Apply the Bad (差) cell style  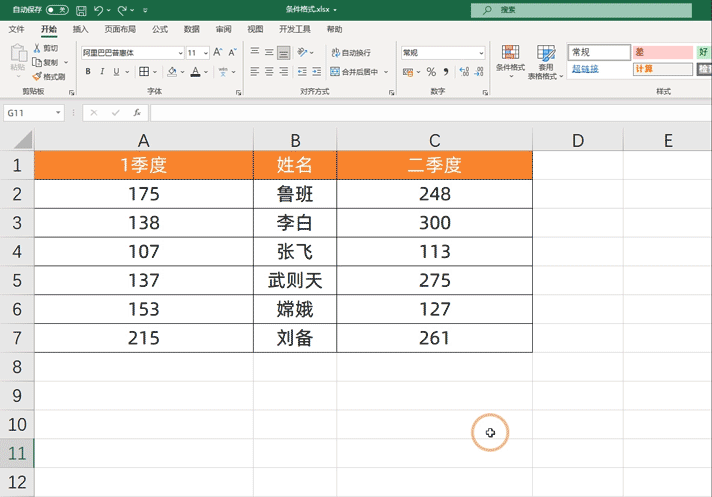click(661, 52)
